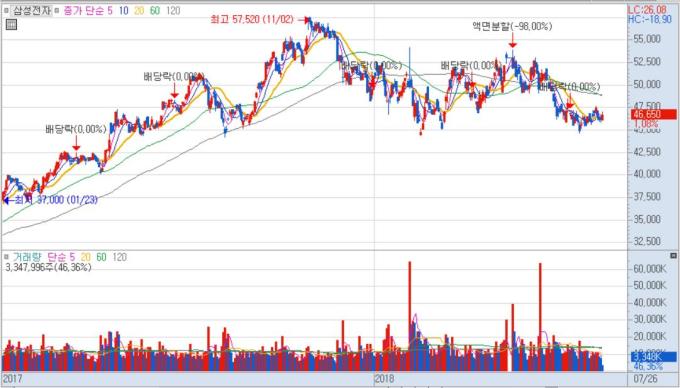Screen dimensions: 680x388
Task: Toggle the price 10-day moving average
Action: tap(124, 11)
